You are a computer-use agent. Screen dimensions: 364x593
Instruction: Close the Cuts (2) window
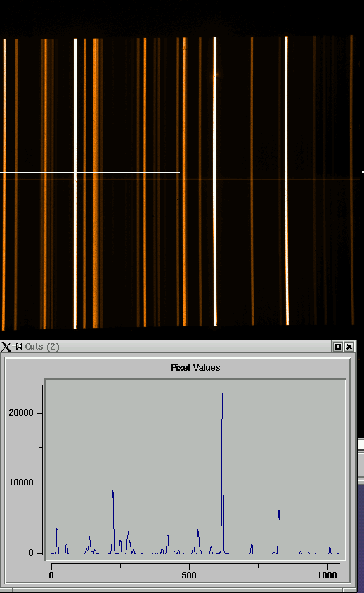pos(349,346)
